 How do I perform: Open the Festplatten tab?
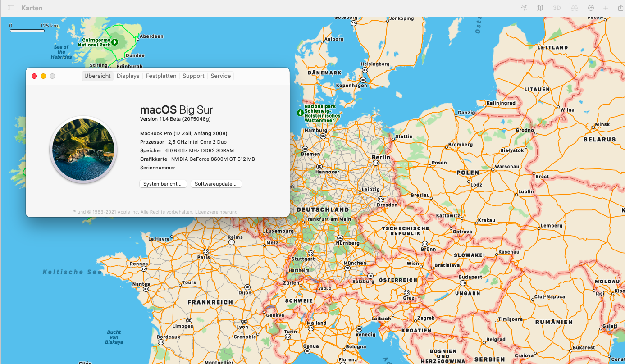pyautogui.click(x=161, y=76)
